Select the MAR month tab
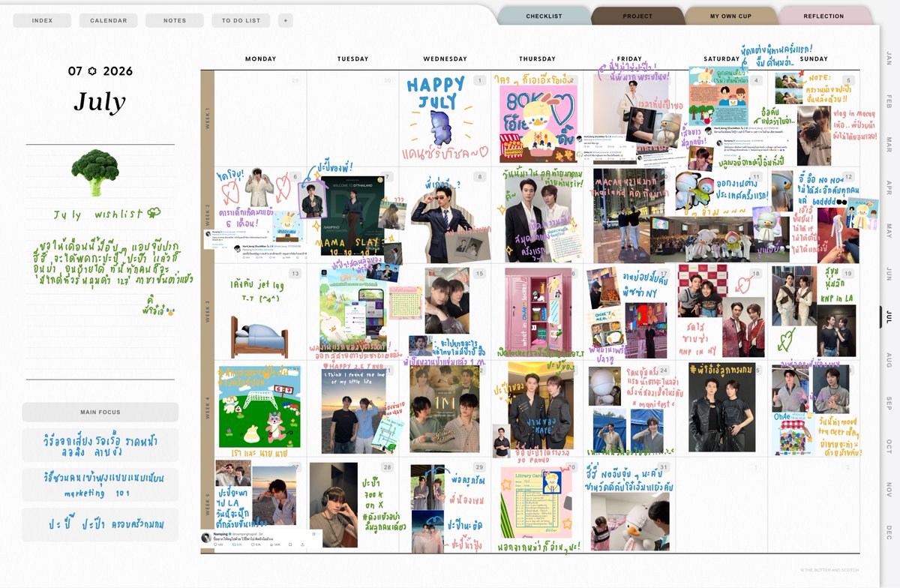This screenshot has width=900, height=588. pyautogui.click(x=889, y=144)
